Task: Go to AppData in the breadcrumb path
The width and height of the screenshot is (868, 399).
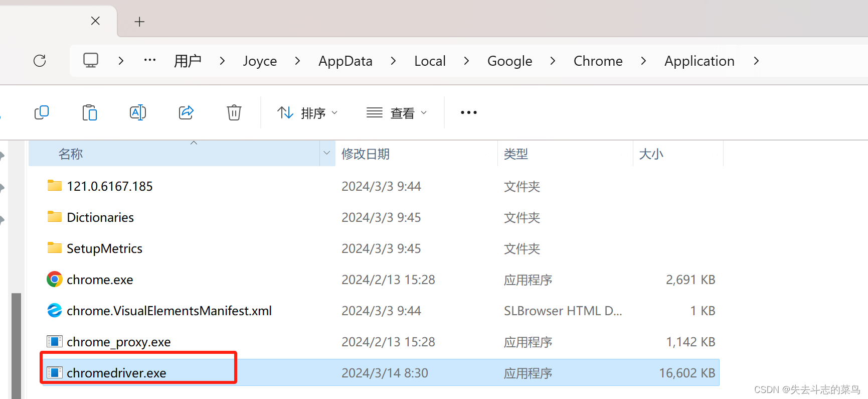Action: pos(345,61)
